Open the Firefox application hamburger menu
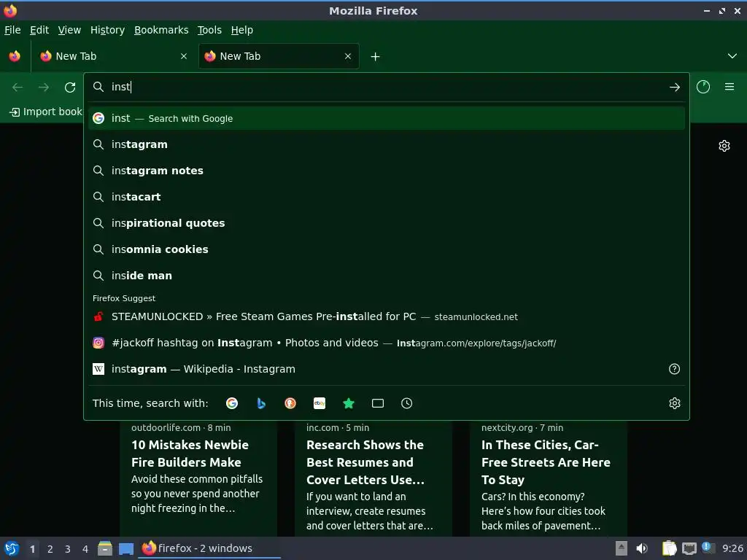Viewport: 747px width, 560px height. click(729, 87)
